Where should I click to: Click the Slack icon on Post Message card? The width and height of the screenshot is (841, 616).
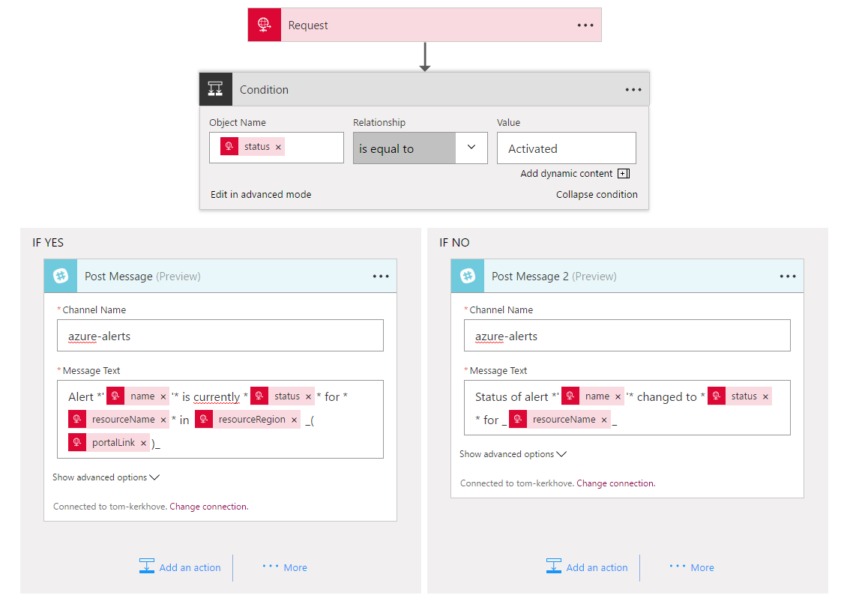click(60, 276)
